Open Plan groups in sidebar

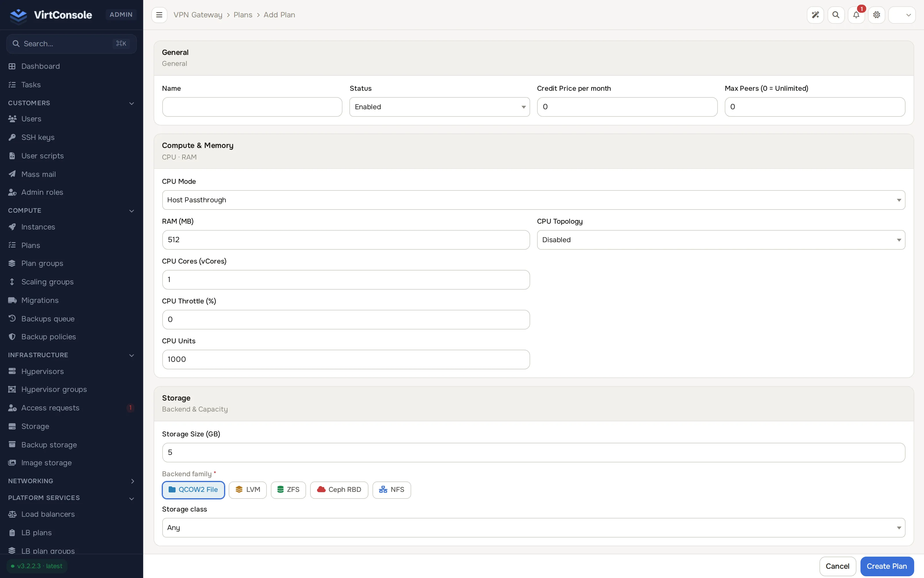(71, 263)
